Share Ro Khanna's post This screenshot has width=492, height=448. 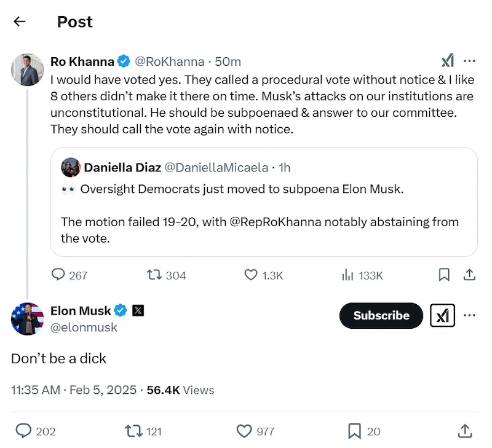click(x=469, y=275)
